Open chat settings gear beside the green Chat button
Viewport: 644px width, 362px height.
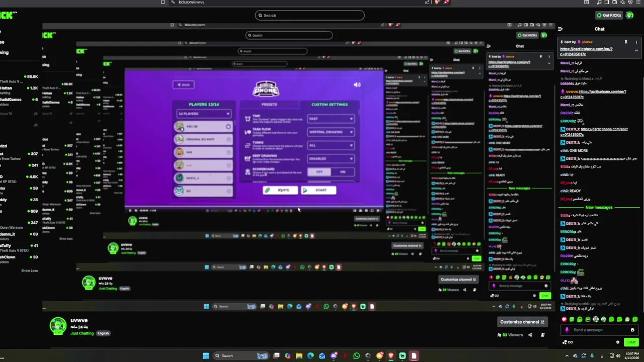(x=618, y=342)
